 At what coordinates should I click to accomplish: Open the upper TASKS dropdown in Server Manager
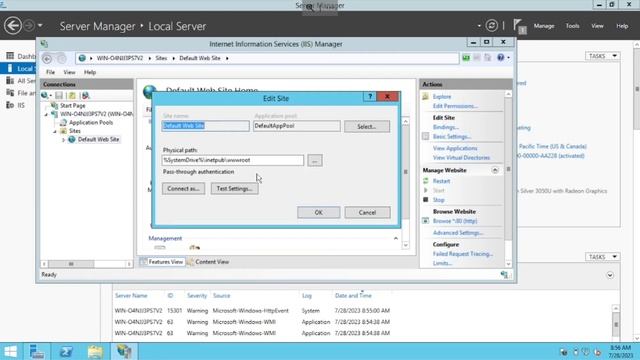pyautogui.click(x=602, y=56)
